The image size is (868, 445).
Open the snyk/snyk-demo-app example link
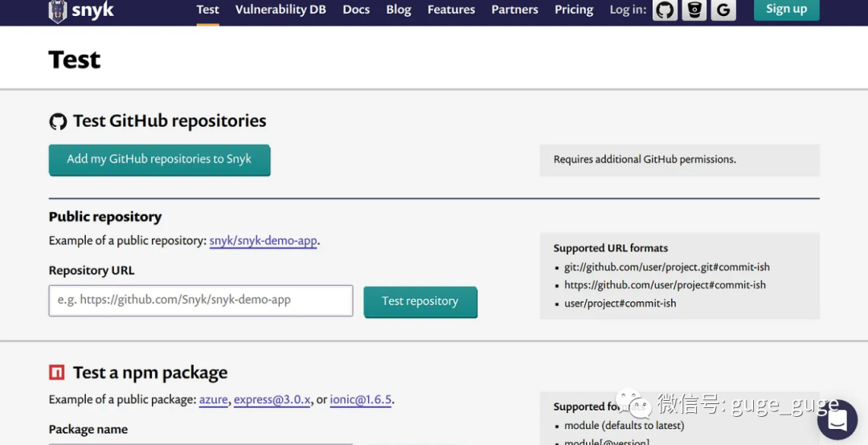(x=263, y=241)
